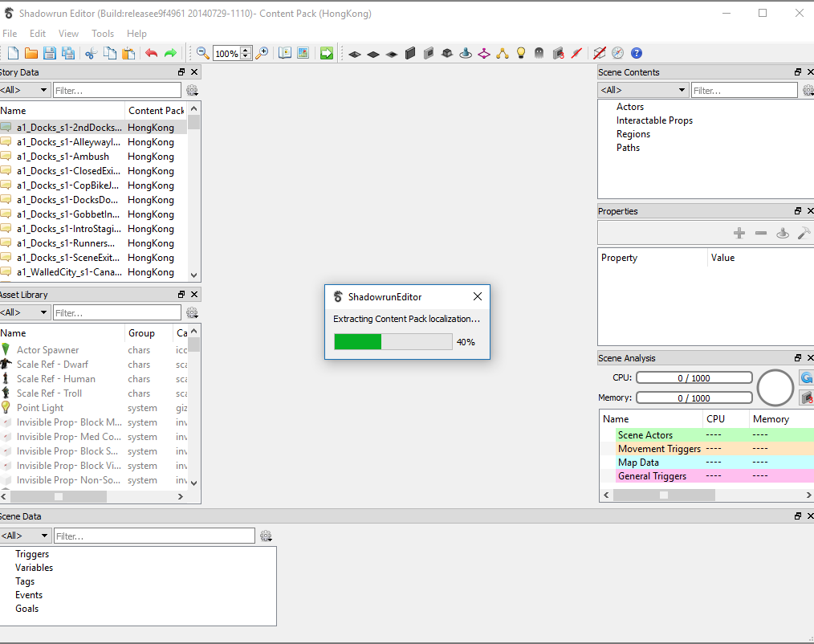Image resolution: width=814 pixels, height=644 pixels.
Task: Select the magenta region polygon tool
Action: point(484,53)
